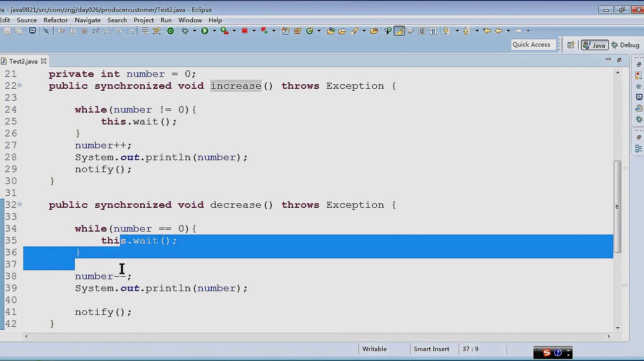Open the Debug launch dropdown arrow
The width and height of the screenshot is (644, 361).
pos(194,31)
